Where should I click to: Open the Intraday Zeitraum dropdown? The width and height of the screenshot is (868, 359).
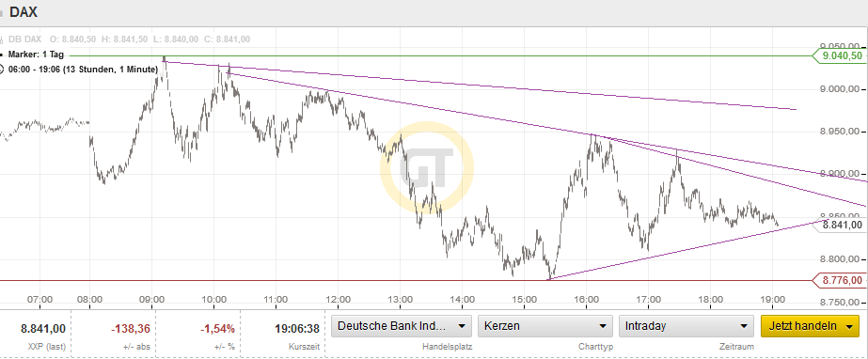coord(687,326)
